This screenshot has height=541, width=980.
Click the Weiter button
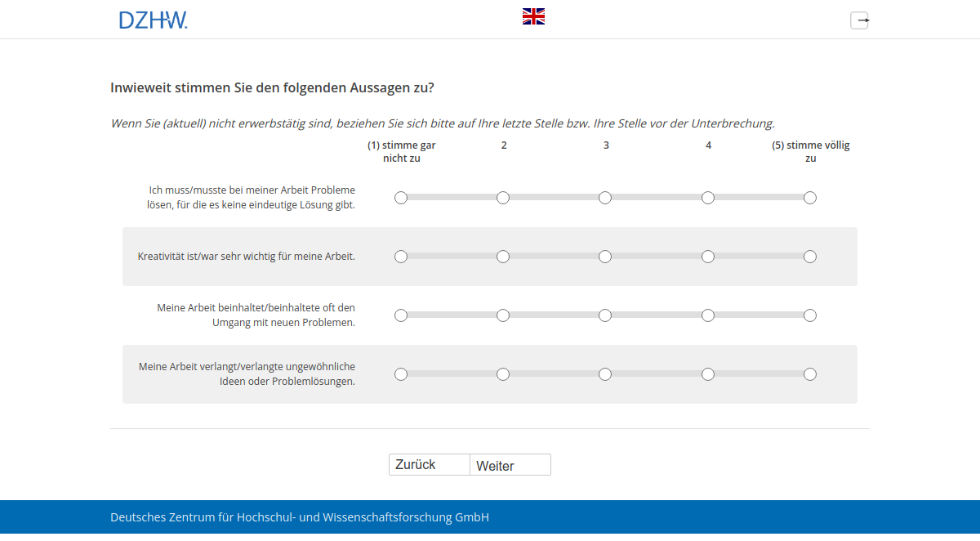pos(509,464)
